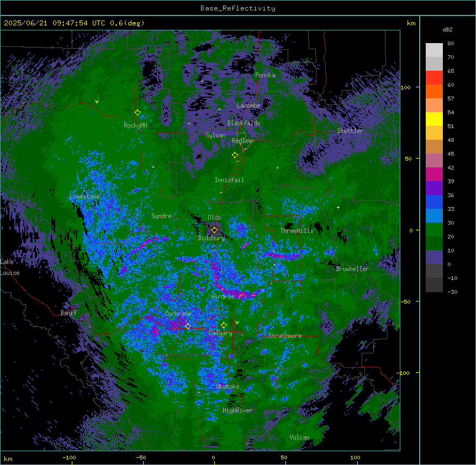Click the ThreeHills label

click(297, 231)
